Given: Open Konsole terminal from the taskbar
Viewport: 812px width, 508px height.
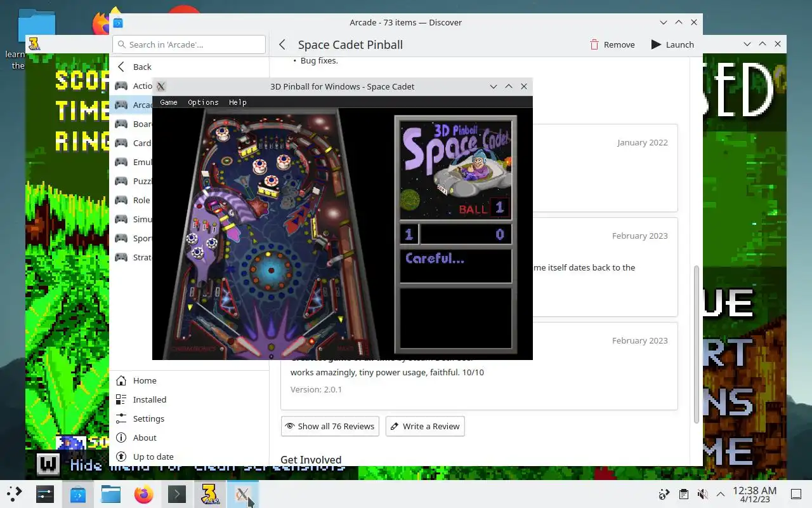Looking at the screenshot, I should pos(177,494).
